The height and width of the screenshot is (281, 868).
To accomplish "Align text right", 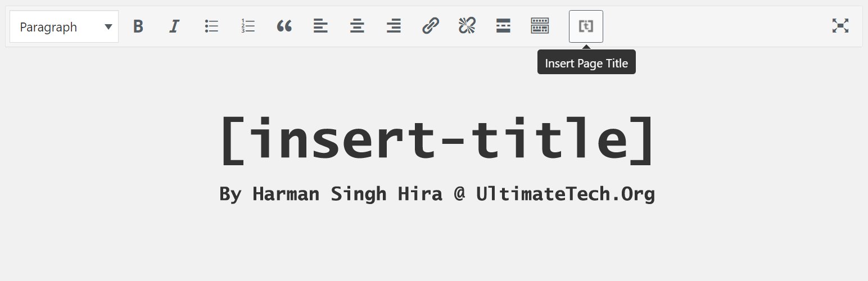I will coord(394,26).
